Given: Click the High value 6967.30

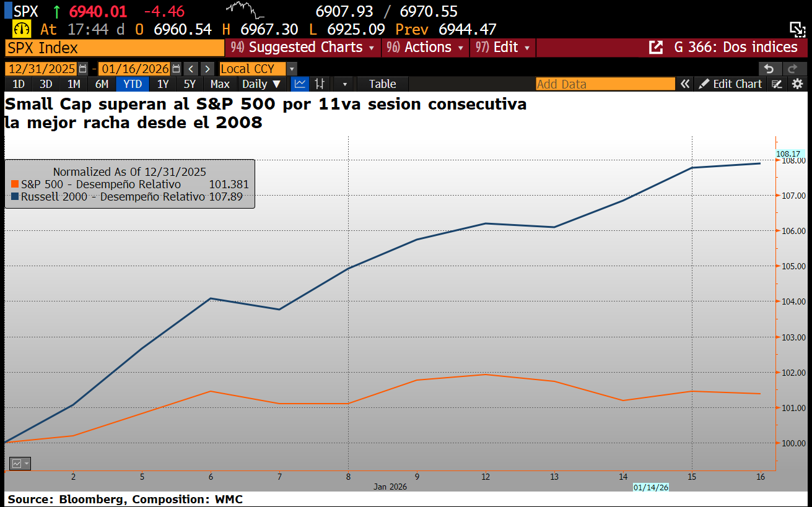Looking at the screenshot, I should [x=268, y=29].
